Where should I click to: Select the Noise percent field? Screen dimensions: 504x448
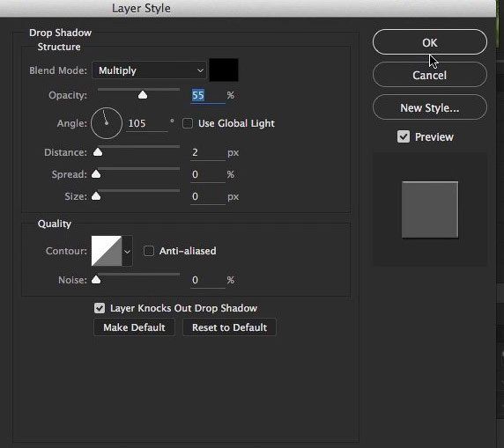[x=208, y=281]
